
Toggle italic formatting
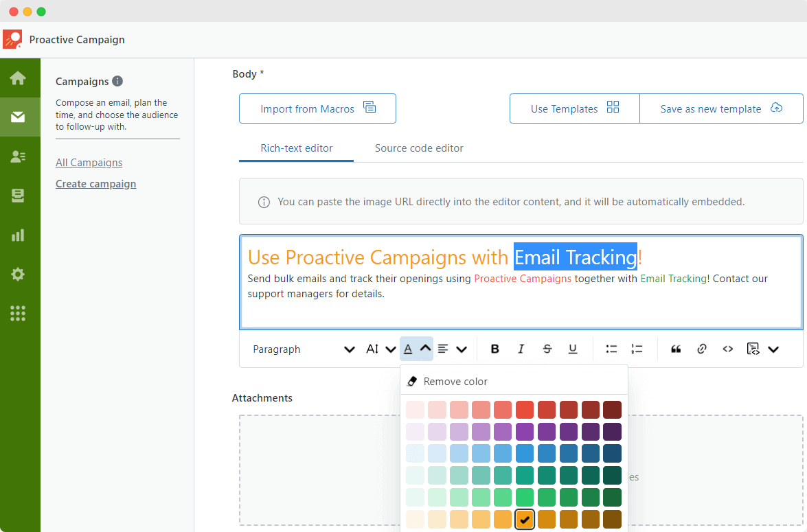[x=521, y=349]
